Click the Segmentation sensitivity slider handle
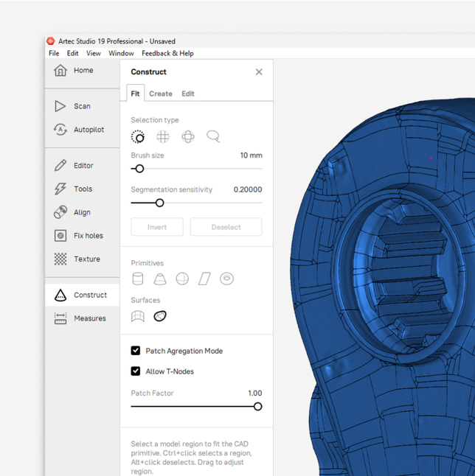Screen dimensions: 475x476 pyautogui.click(x=159, y=203)
